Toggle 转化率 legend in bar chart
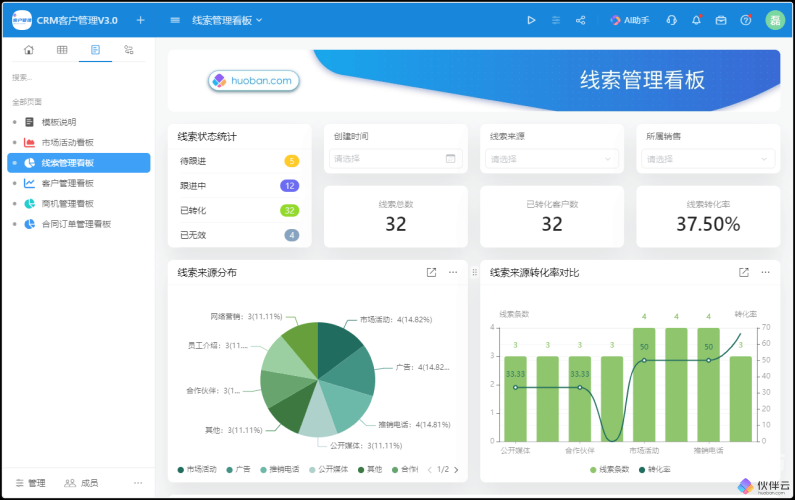The height and width of the screenshot is (500, 795). click(654, 469)
